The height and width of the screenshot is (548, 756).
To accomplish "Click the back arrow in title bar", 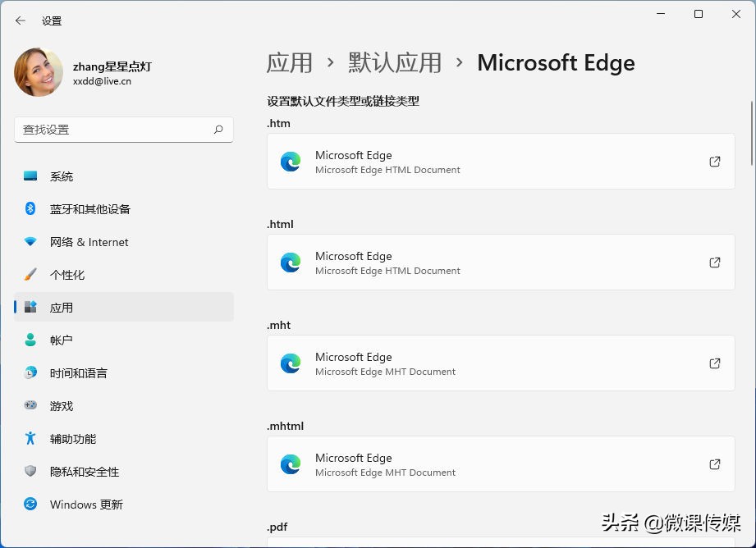I will [21, 21].
